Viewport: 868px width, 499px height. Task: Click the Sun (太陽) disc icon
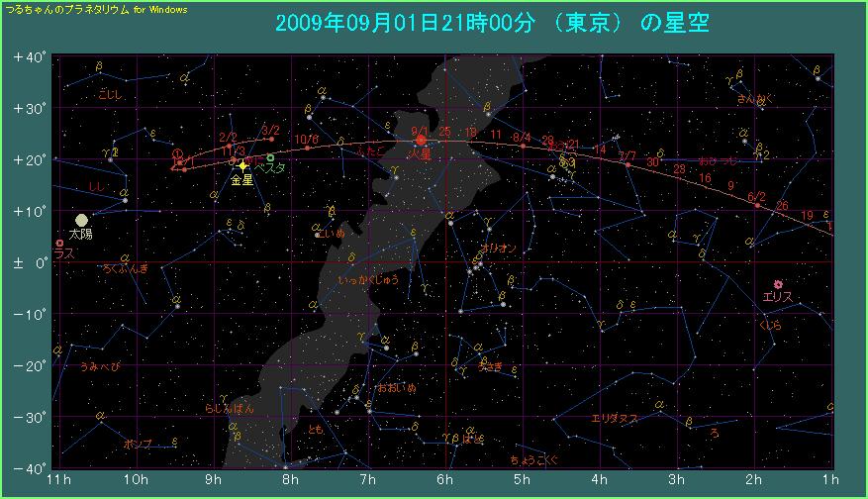pos(81,220)
